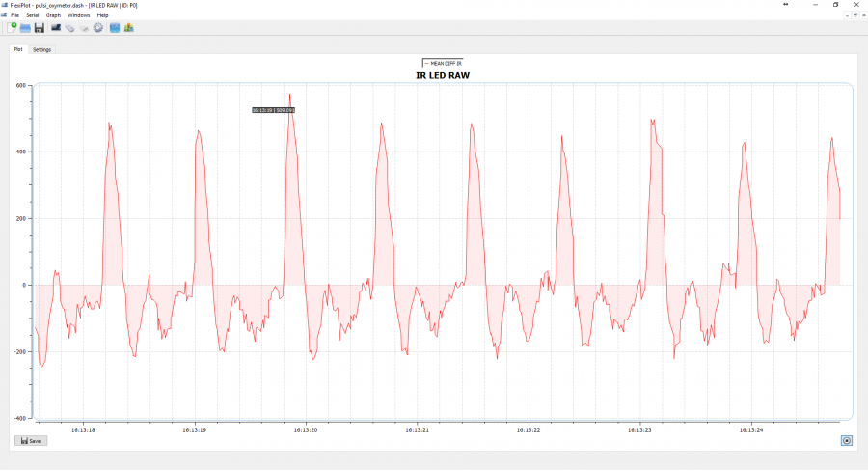
Task: Click the blue waveform graph icon
Action: point(115,27)
